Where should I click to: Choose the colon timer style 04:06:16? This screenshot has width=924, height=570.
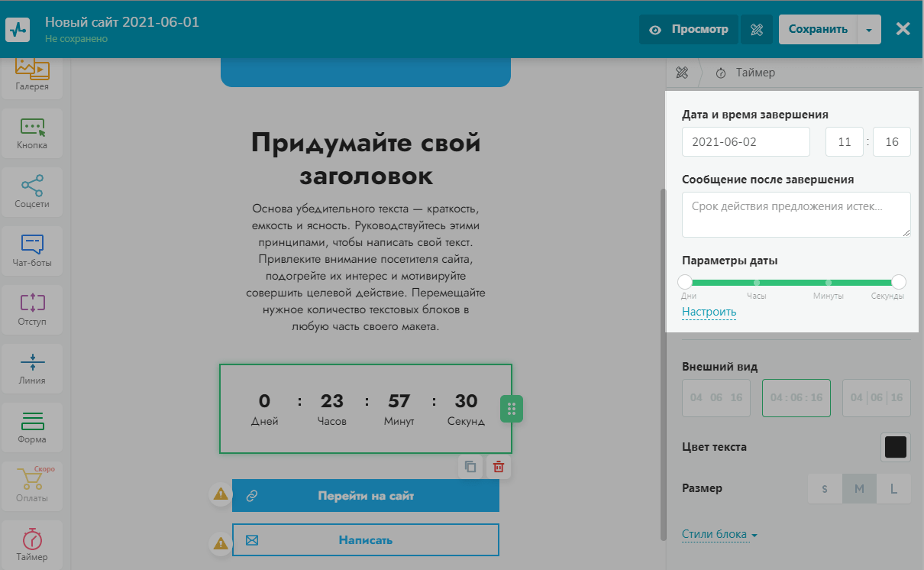click(796, 397)
